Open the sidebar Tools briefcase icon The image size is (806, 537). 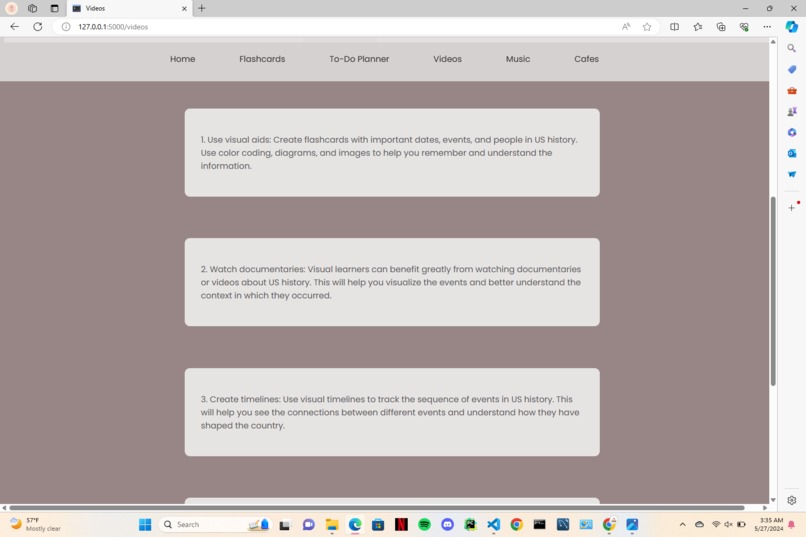point(792,90)
